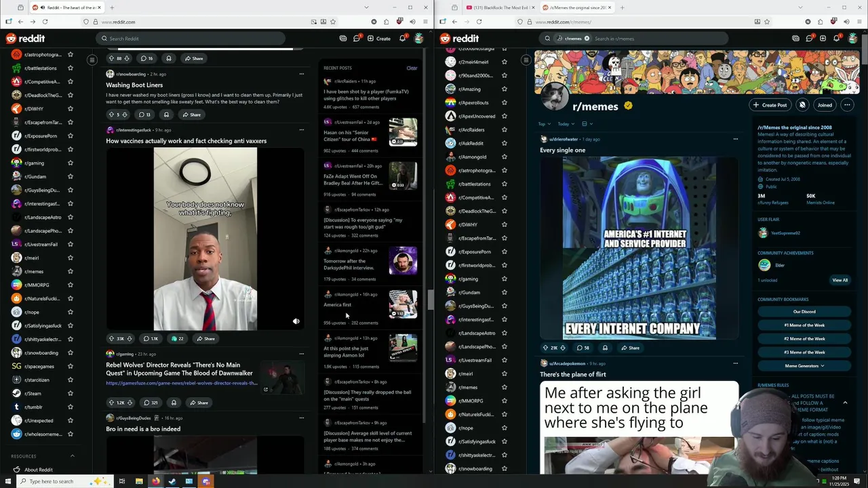Image resolution: width=868 pixels, height=488 pixels.
Task: Open Firefox application menu in right window
Action: 861,22
